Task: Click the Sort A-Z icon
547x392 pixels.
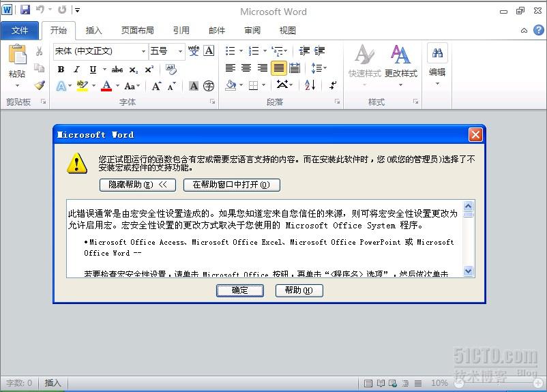Action: tap(310, 85)
